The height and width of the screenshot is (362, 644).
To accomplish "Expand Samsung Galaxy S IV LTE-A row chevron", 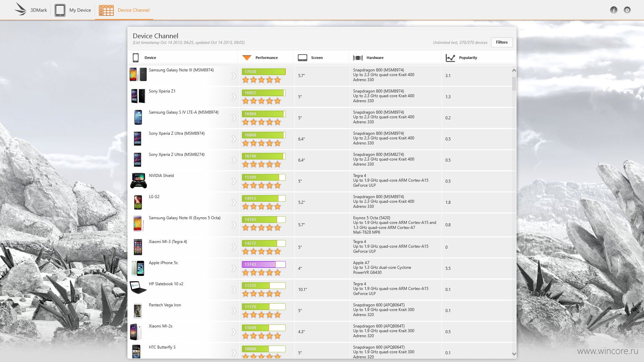I will (x=234, y=118).
